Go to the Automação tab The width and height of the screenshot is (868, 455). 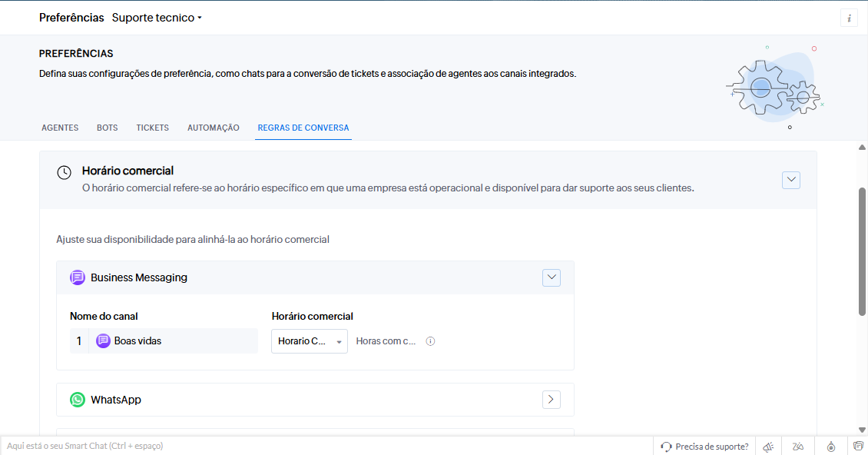point(214,128)
